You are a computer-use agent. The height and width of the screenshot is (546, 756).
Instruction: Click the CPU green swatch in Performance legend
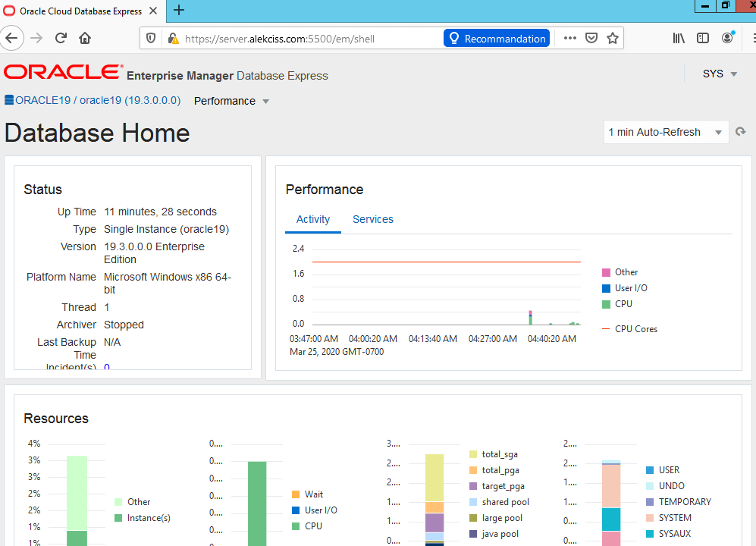pos(606,304)
